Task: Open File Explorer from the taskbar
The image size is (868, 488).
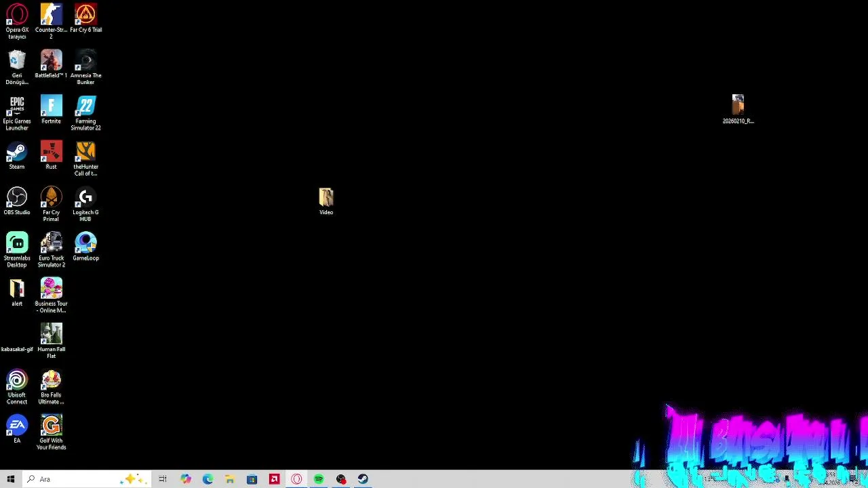Action: tap(230, 479)
